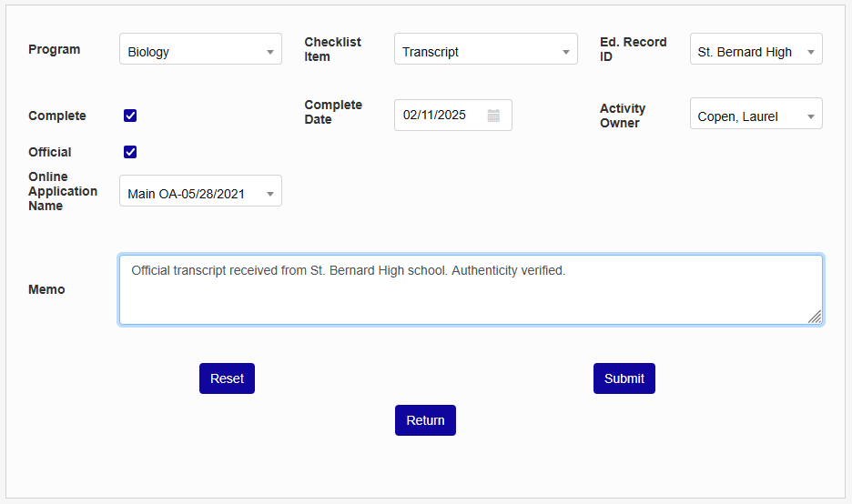Open the calendar picker for Complete Date

tap(493, 116)
